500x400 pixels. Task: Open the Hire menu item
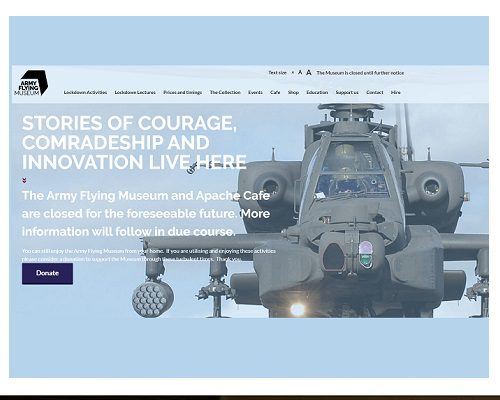click(396, 92)
